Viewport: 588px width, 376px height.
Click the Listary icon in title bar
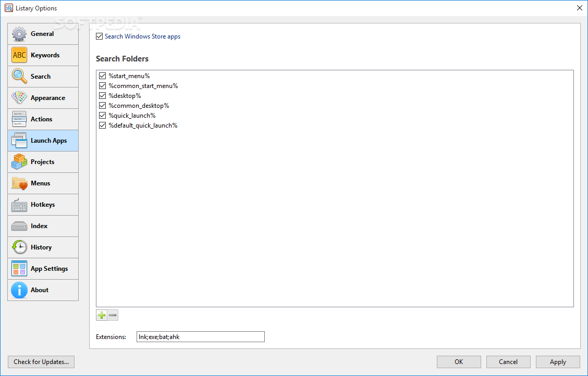click(x=9, y=8)
